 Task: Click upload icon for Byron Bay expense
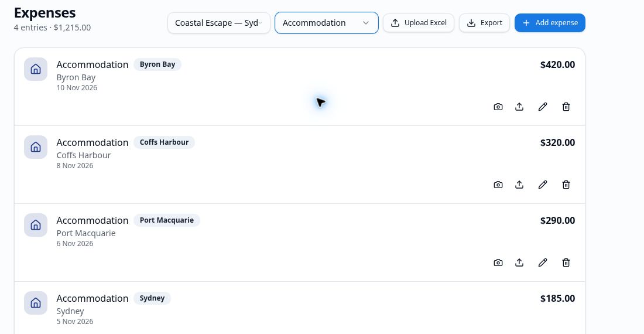coord(519,107)
